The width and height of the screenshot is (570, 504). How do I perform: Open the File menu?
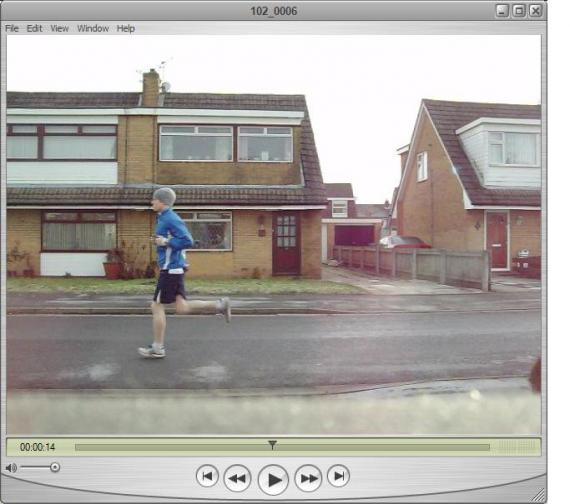[x=12, y=28]
